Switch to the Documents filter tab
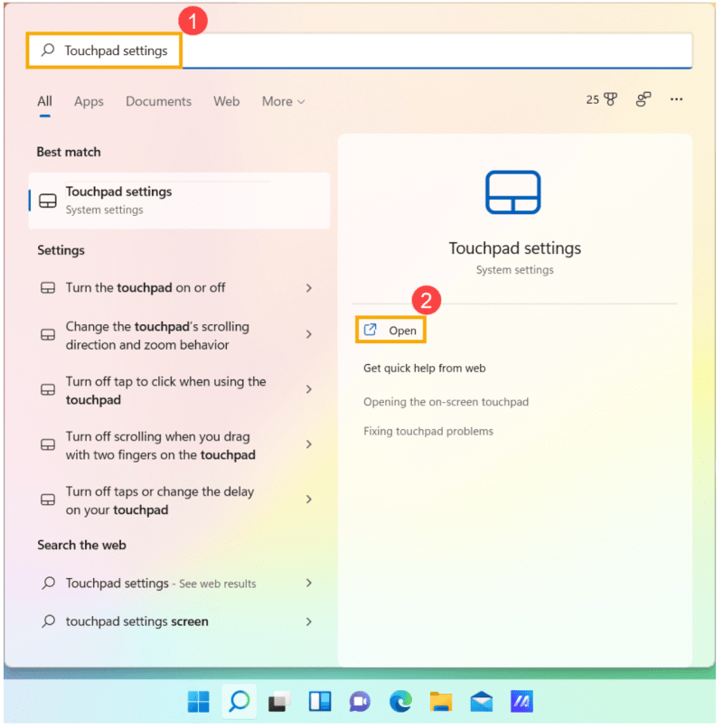723x728 pixels. coord(158,101)
